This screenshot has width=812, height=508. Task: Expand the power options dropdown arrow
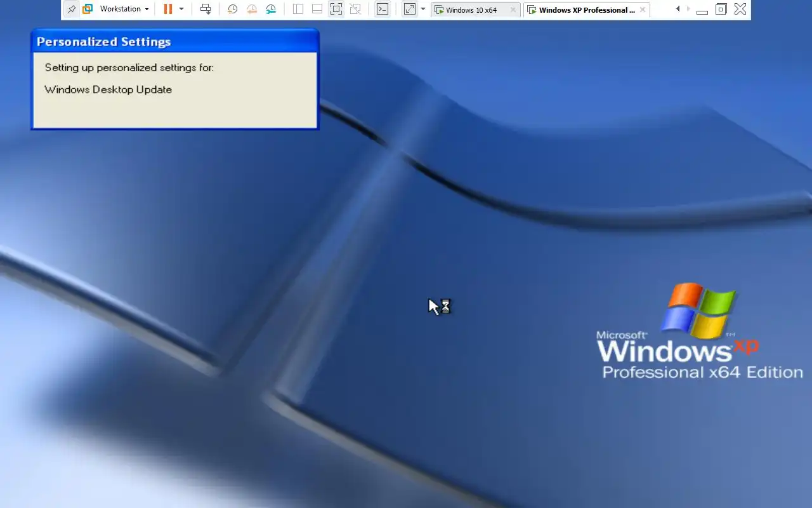(x=181, y=10)
